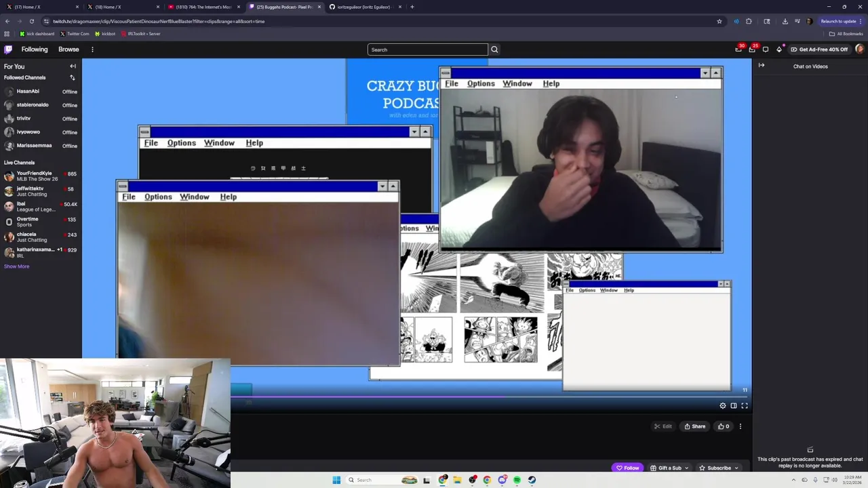The width and height of the screenshot is (868, 488).
Task: Switch to the GitHub ioritzeguileor tab
Action: (365, 7)
